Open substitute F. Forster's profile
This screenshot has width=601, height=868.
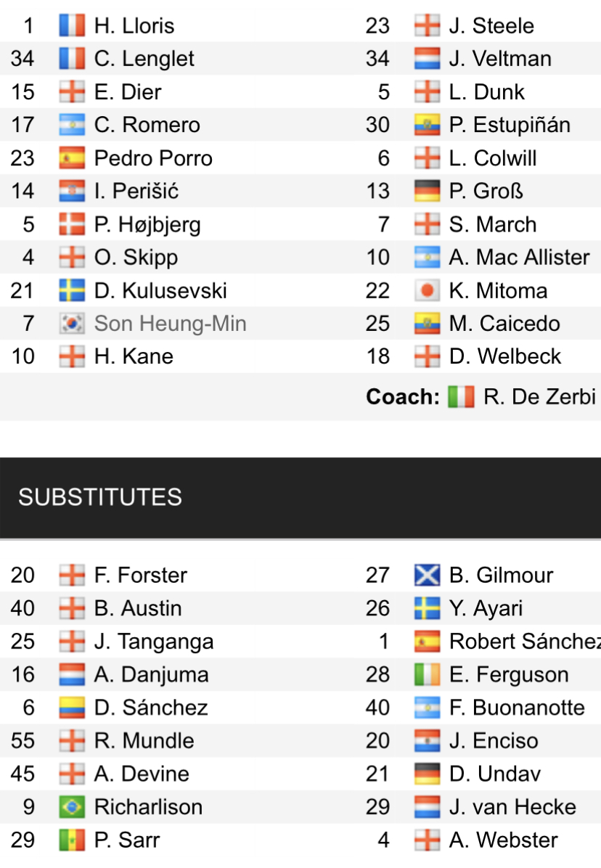[x=141, y=576]
